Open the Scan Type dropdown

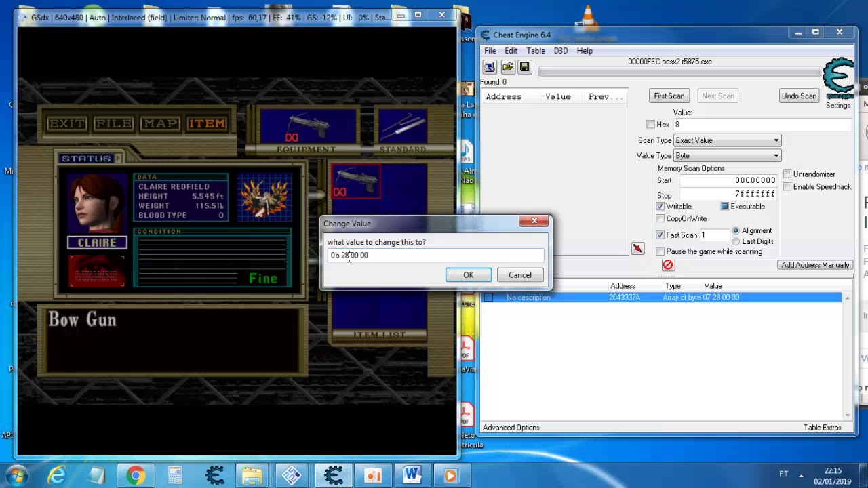coord(727,140)
